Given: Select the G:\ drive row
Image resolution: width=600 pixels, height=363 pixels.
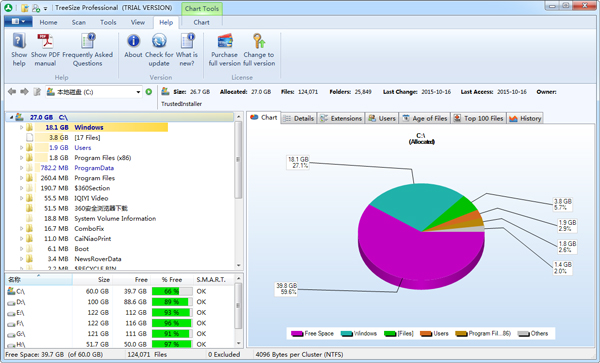Looking at the screenshot, I should coord(119,334).
